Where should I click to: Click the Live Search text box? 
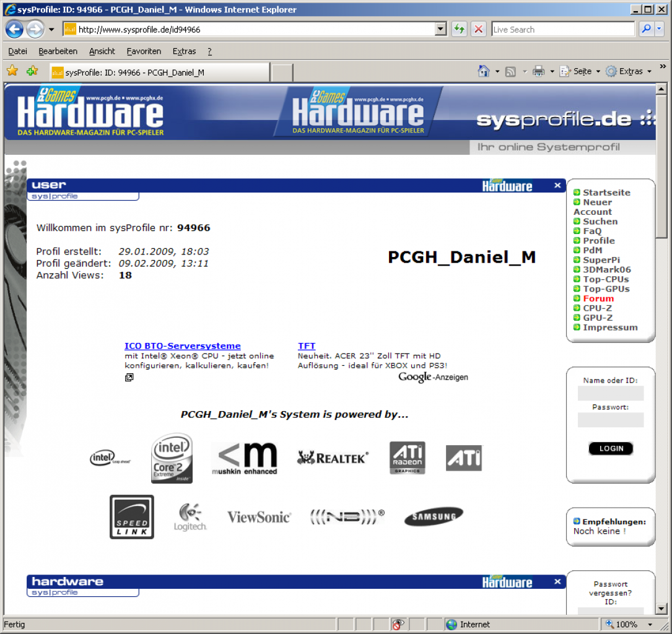pos(562,29)
